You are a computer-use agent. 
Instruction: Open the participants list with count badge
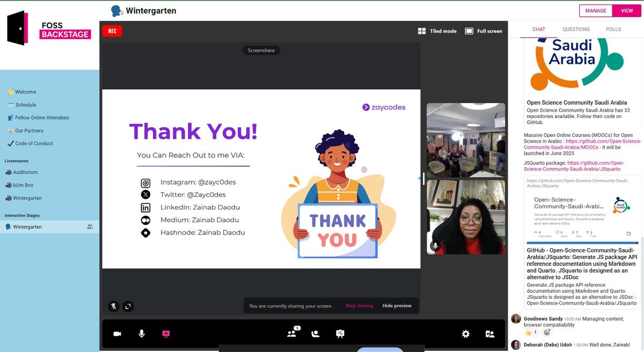pyautogui.click(x=292, y=333)
